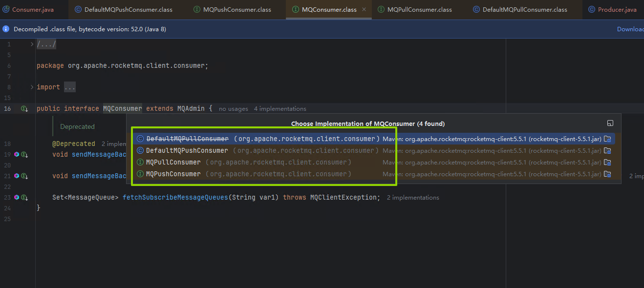Select the MQPushConsumer.class tab
Viewport: 644px width, 288px height.
pyautogui.click(x=232, y=9)
